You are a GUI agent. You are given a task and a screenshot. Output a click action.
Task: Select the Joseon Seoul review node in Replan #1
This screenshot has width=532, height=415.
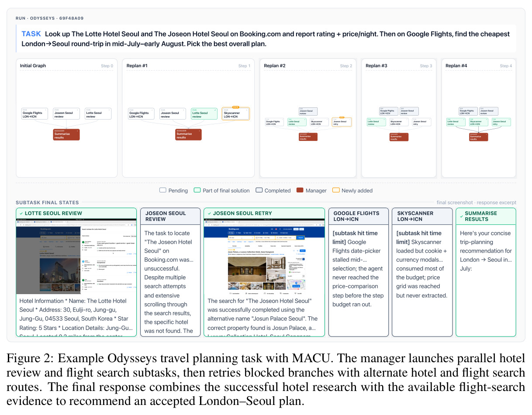[x=173, y=114]
